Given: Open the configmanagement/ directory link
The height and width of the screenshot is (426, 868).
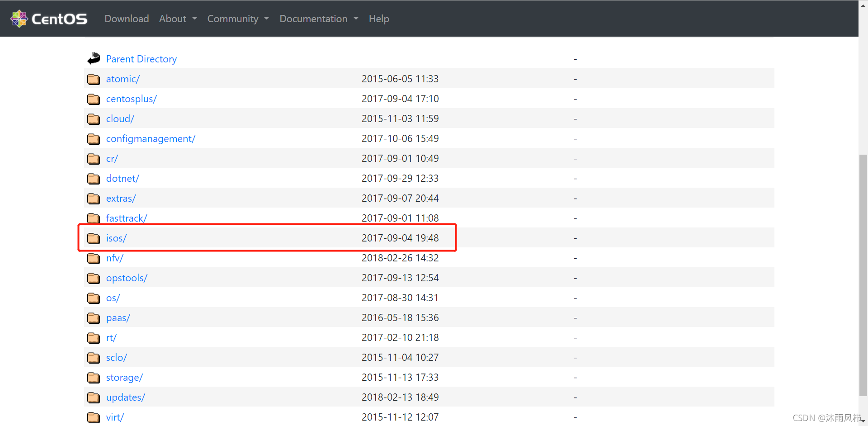Looking at the screenshot, I should point(151,139).
